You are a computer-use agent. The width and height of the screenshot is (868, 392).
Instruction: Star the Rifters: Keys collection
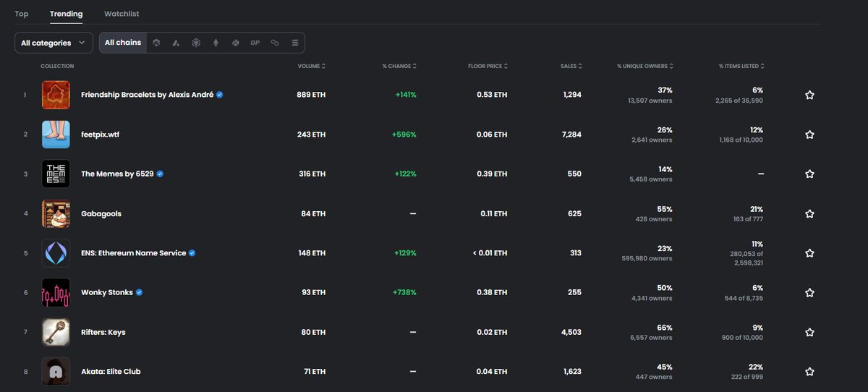click(x=809, y=332)
